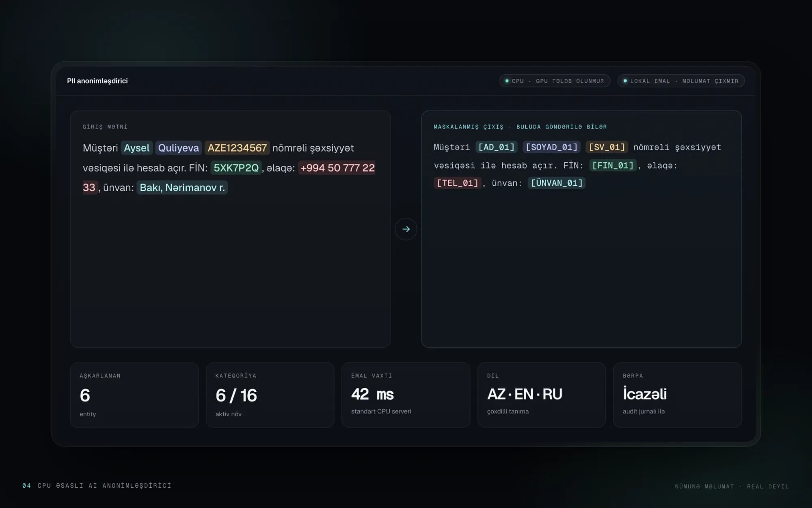This screenshot has height=508, width=812.
Task: Click the Maskalanmış çıxış header label
Action: coord(520,127)
